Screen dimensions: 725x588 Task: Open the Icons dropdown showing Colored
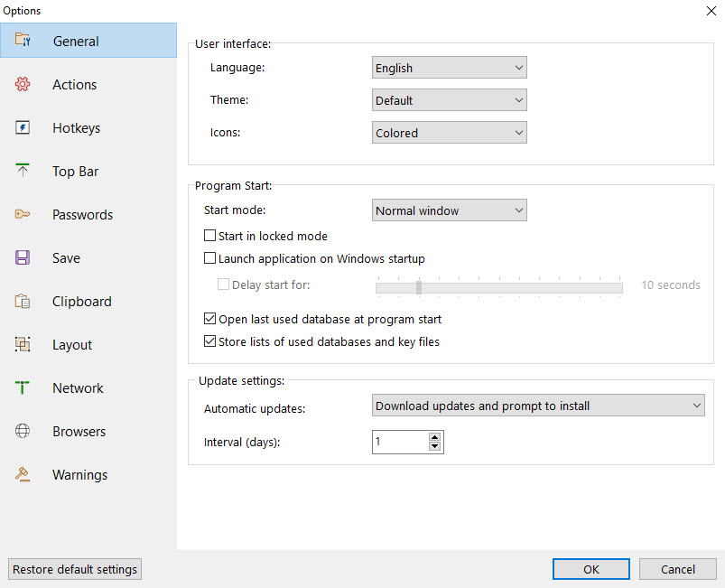click(449, 132)
